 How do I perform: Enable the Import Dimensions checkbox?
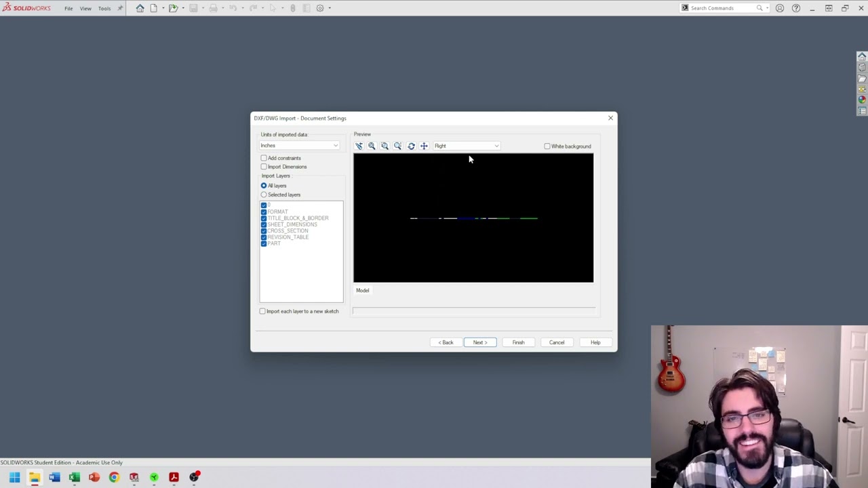[264, 167]
